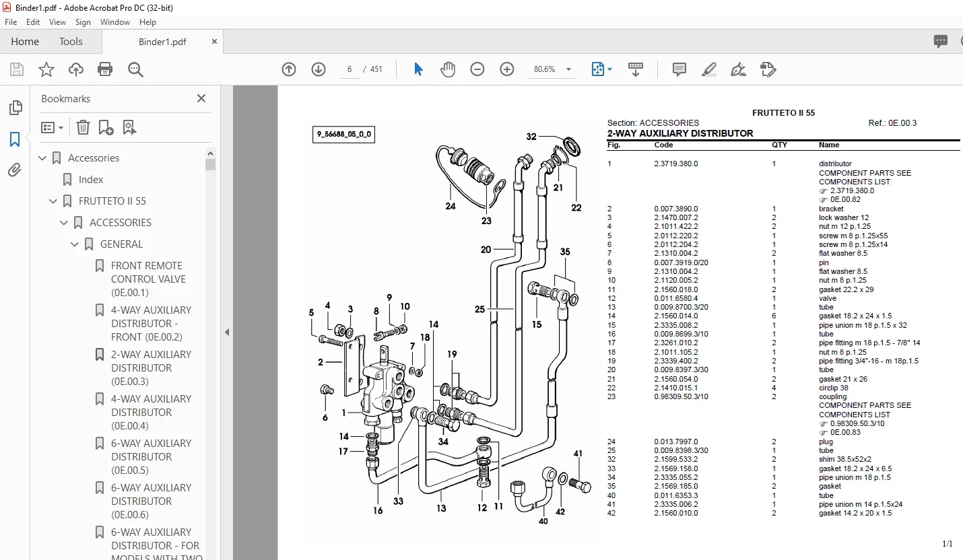This screenshot has width=963, height=560.
Task: Click the Index bookmark
Action: (x=91, y=180)
